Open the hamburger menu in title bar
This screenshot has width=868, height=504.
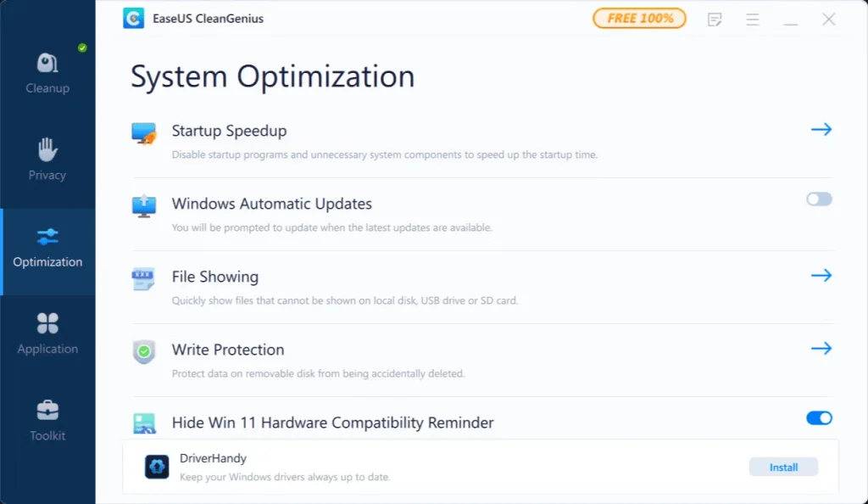pyautogui.click(x=752, y=19)
